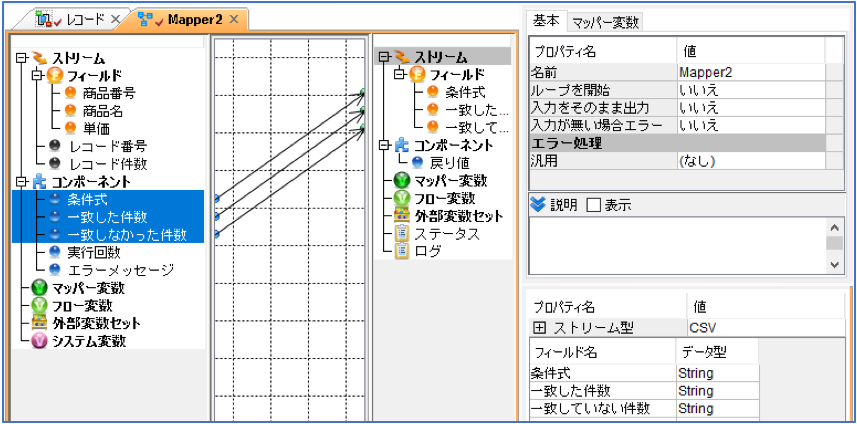Click the エラーメッセージ blue ball icon
This screenshot has width=857, height=424.
(x=54, y=269)
